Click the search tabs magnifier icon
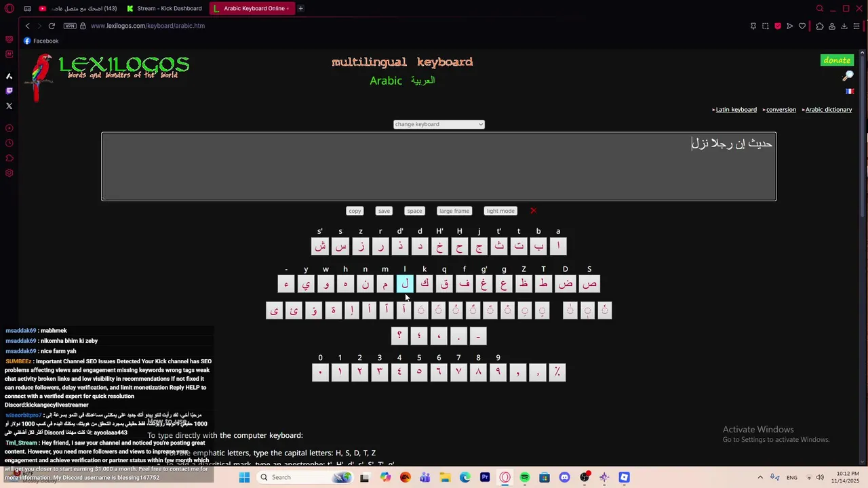Screen dimensions: 868x488 [819, 9]
